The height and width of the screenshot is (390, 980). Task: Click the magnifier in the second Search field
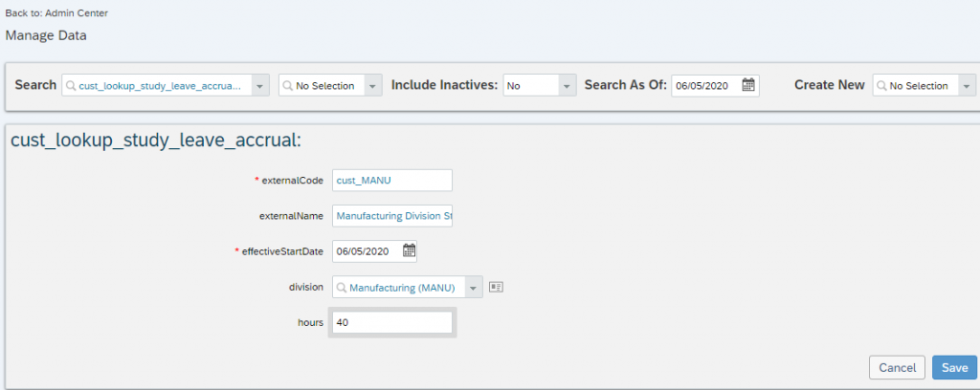pos(288,86)
